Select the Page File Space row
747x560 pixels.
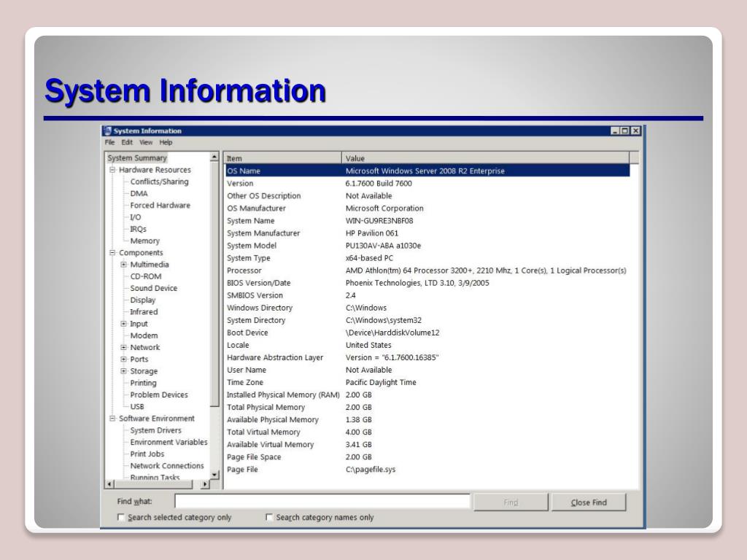click(427, 456)
